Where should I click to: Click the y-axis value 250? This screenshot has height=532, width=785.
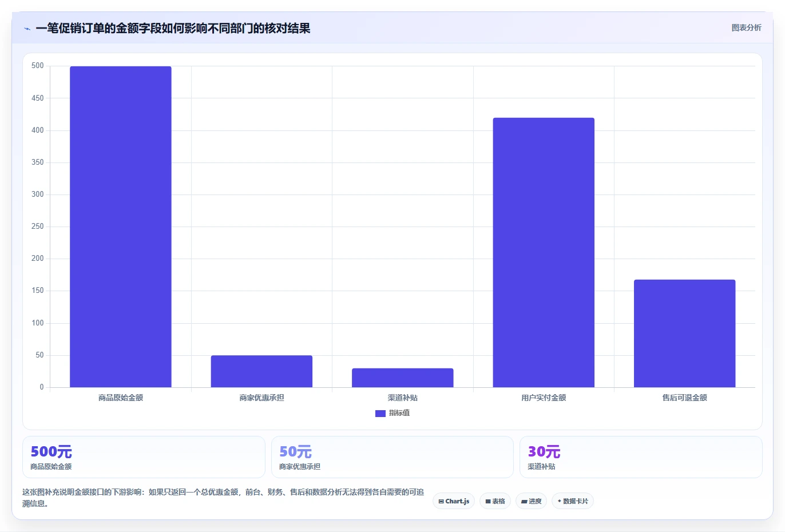tap(38, 227)
